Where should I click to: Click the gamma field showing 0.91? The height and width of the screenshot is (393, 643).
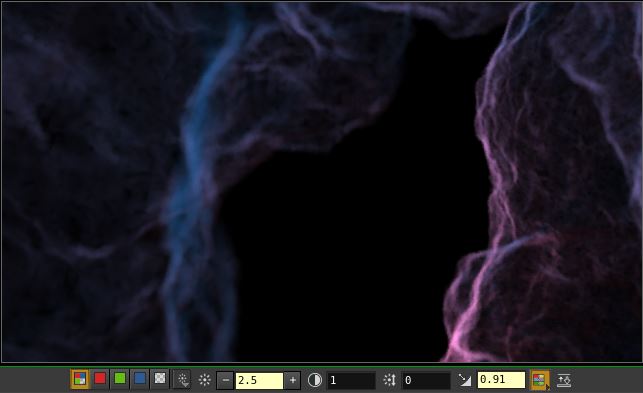(501, 380)
